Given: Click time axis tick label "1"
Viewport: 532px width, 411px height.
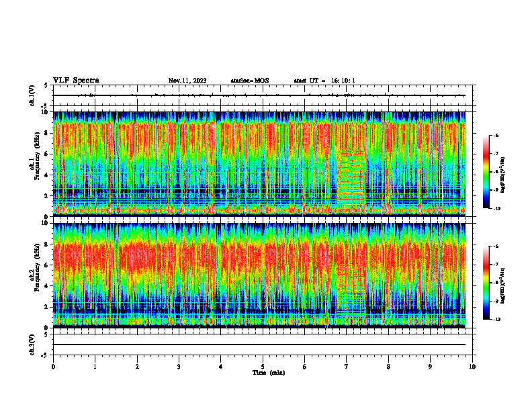Looking at the screenshot, I should point(95,367).
